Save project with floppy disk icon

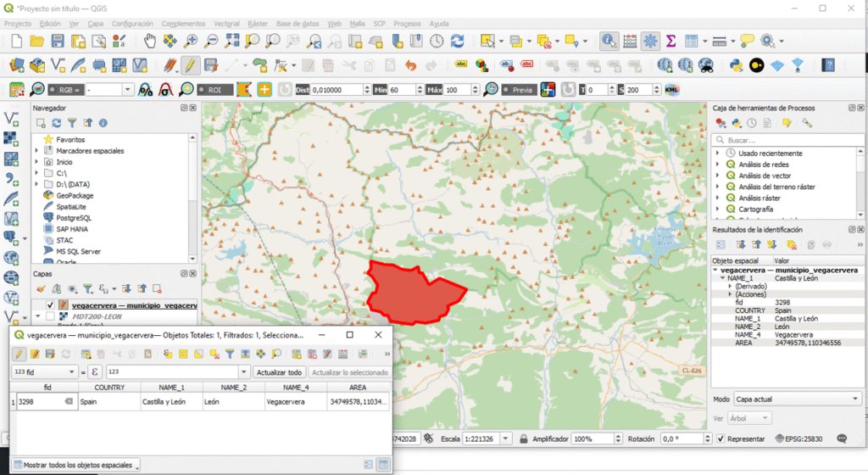tap(58, 41)
